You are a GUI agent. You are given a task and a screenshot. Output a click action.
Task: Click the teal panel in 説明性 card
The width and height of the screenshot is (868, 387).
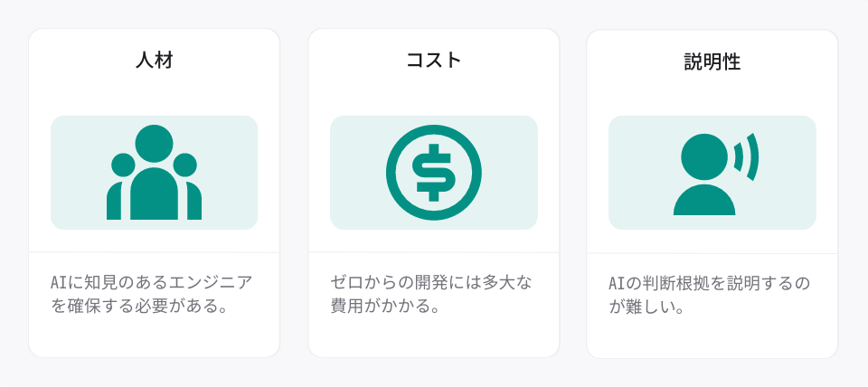coord(712,173)
